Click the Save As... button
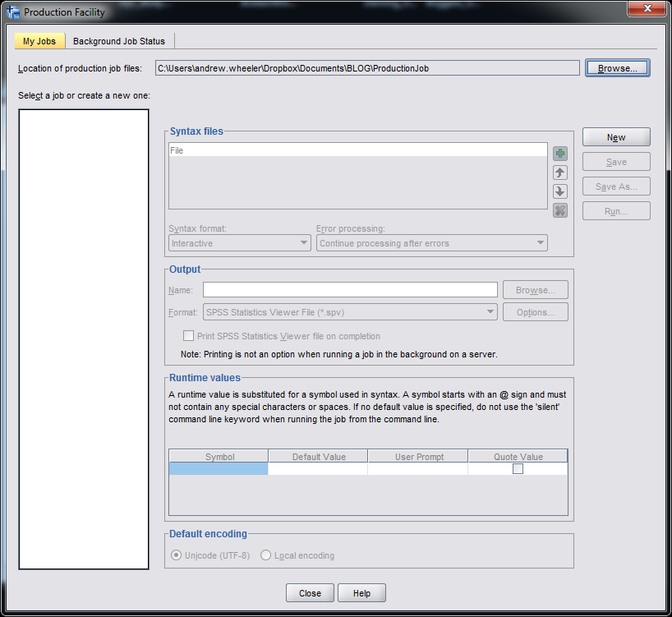This screenshot has width=672, height=617. click(616, 186)
